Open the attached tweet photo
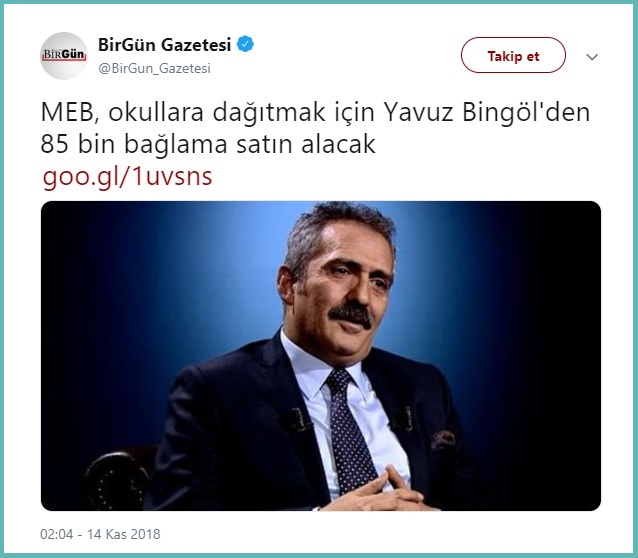Image resolution: width=638 pixels, height=558 pixels. [321, 356]
